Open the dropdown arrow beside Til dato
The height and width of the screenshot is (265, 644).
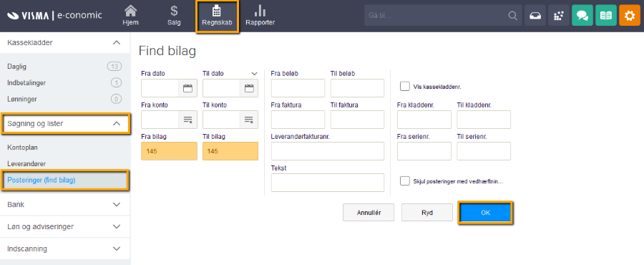(x=254, y=73)
